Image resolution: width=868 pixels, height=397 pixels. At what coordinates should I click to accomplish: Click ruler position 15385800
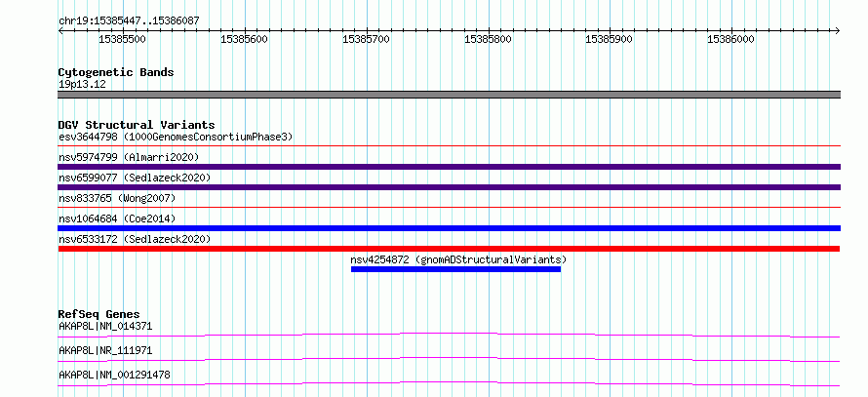tap(488, 39)
